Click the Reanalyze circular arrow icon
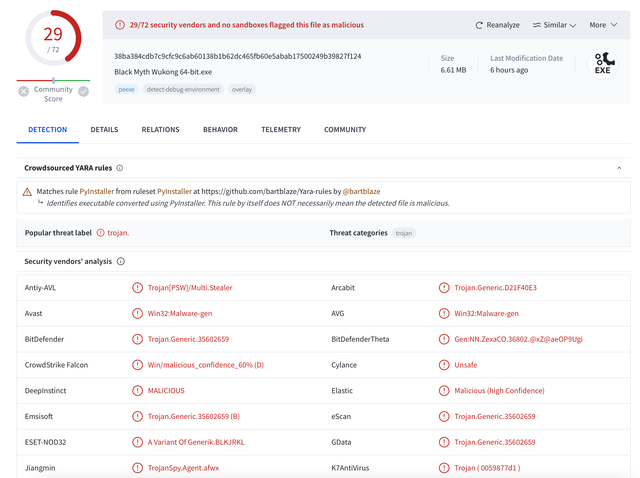The height and width of the screenshot is (478, 640). point(479,25)
